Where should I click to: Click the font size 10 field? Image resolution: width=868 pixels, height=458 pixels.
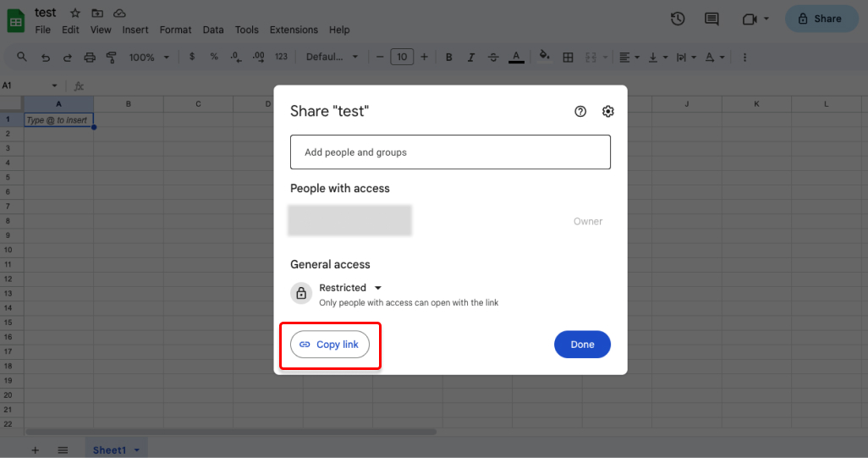point(402,57)
